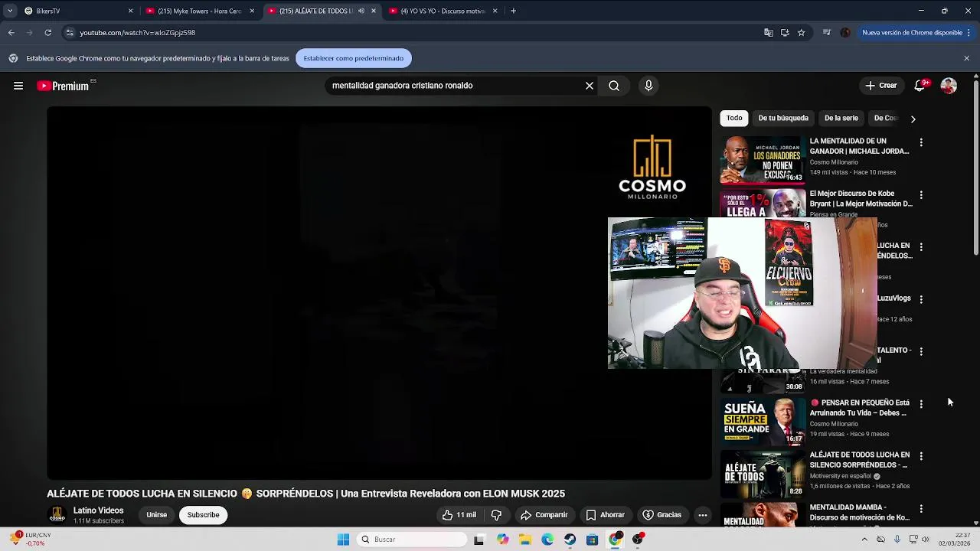The height and width of the screenshot is (551, 980).
Task: Clear the search text with the X
Action: tap(590, 86)
